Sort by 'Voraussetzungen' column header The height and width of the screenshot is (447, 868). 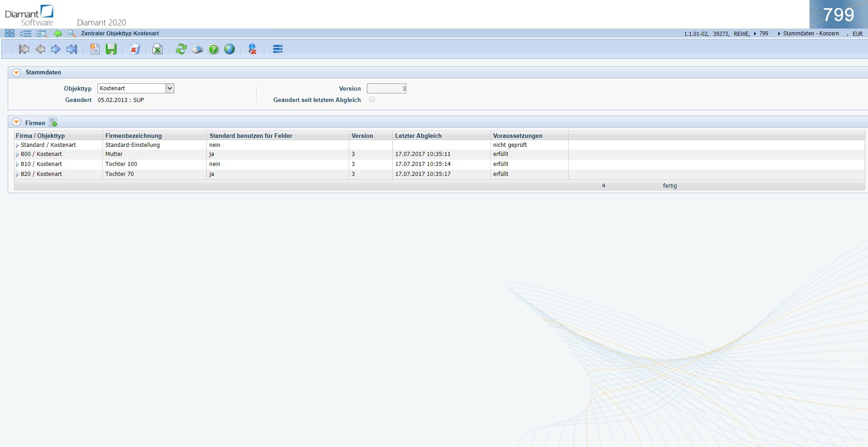[530, 136]
